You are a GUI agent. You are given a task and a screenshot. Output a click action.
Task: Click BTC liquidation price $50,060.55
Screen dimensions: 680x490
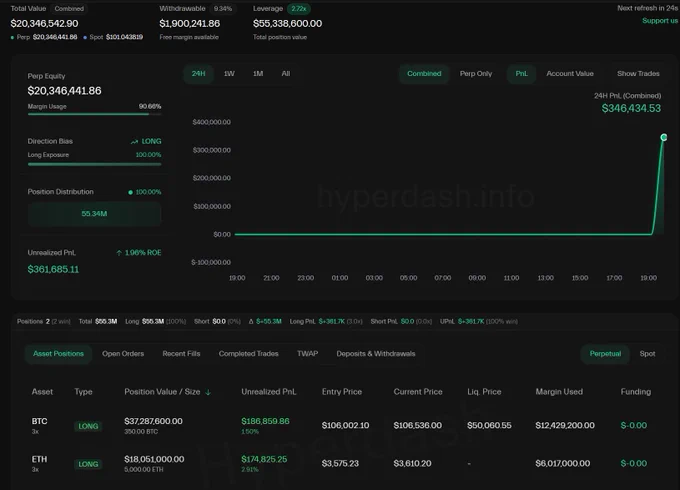point(489,426)
